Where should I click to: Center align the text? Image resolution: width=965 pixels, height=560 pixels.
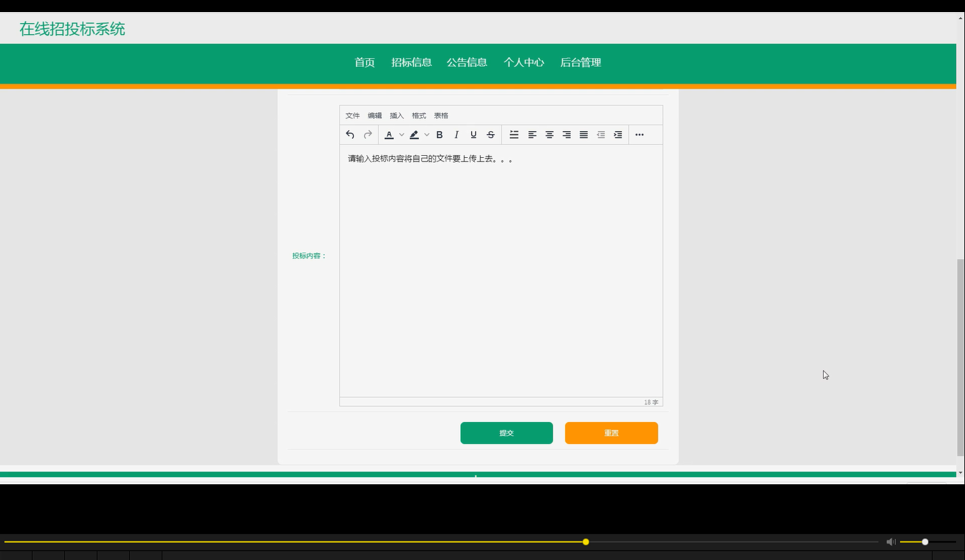(x=549, y=135)
